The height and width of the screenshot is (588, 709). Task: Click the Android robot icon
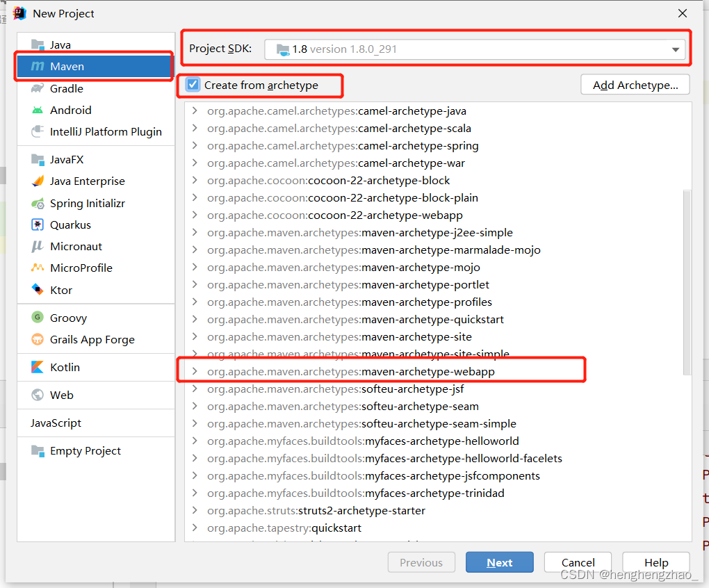coord(38,111)
